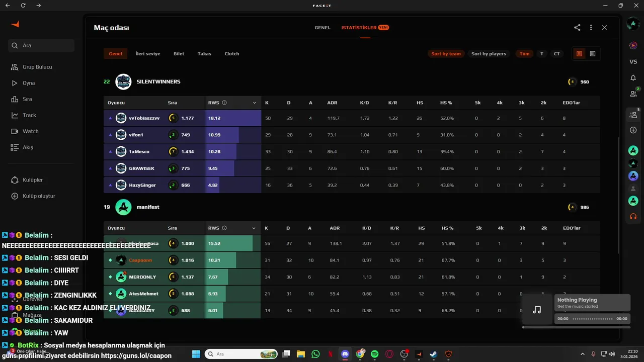Open party lobby icon with badge 5
Viewport: 644px width, 362px height.
tap(633, 115)
